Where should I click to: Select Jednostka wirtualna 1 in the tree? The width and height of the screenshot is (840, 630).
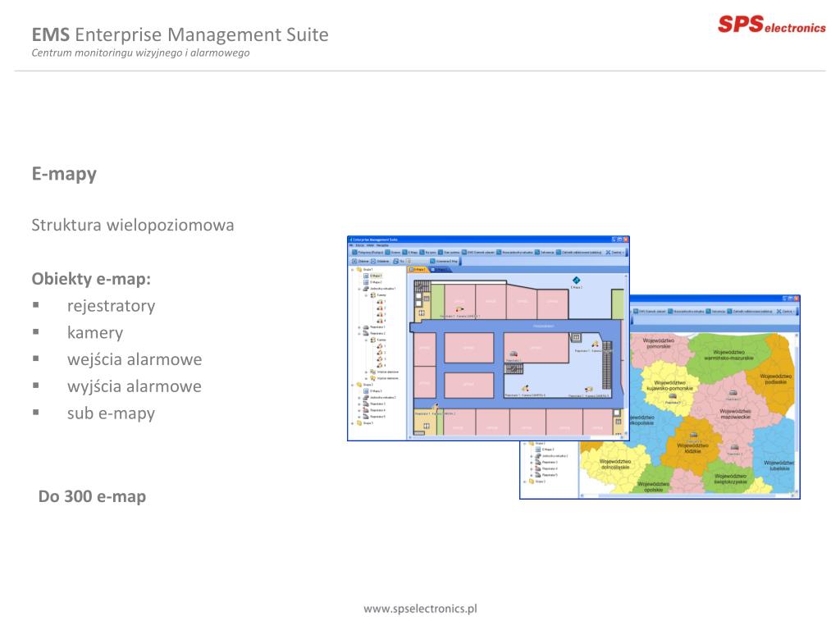[x=379, y=289]
